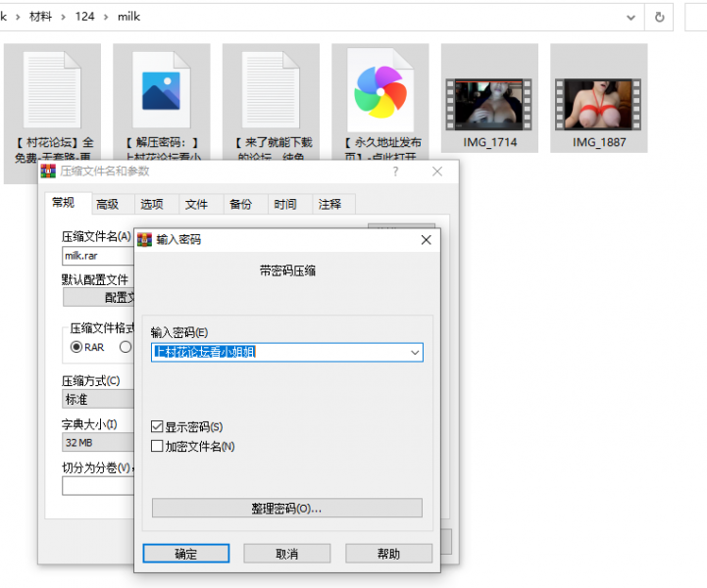Click the 取消 button
Screen dimensions: 707x588
287,554
